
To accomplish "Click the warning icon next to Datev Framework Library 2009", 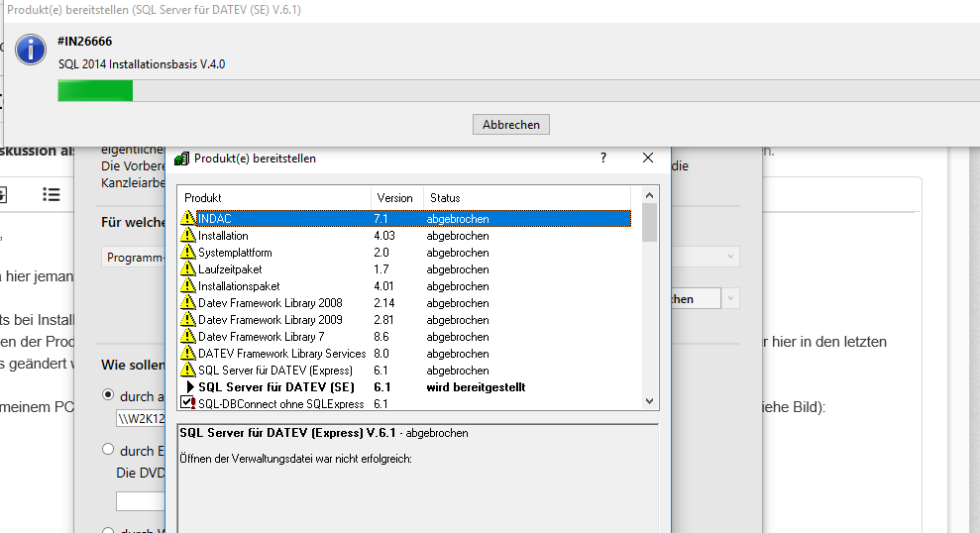I will 187,319.
